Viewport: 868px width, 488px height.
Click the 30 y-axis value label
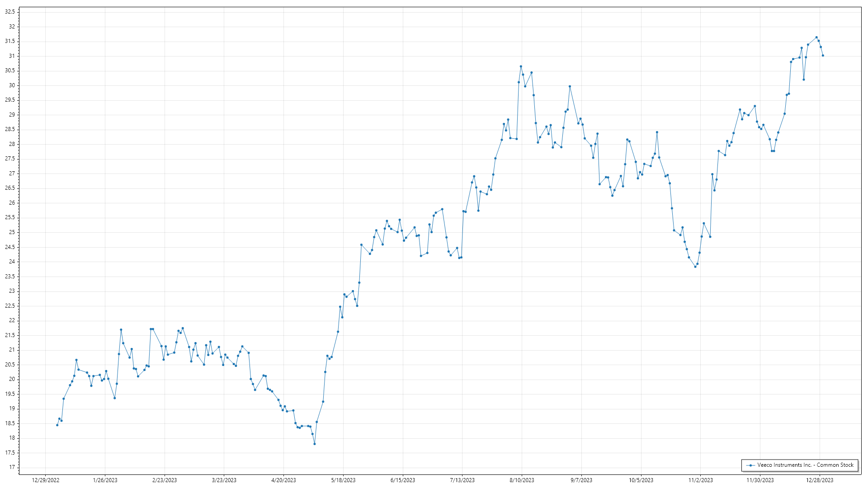pos(12,85)
